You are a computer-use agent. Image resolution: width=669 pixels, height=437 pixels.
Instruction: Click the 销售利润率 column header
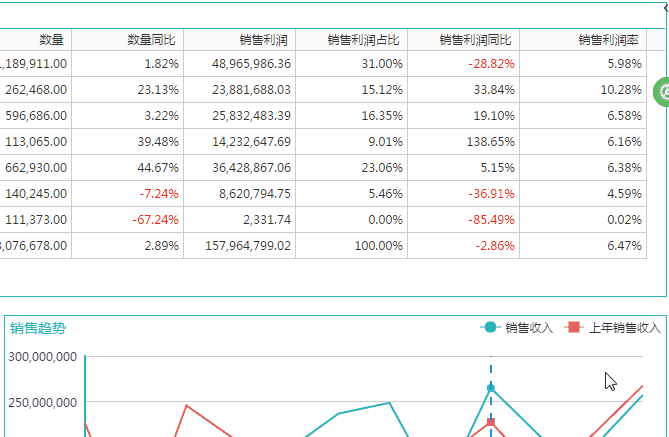point(608,40)
